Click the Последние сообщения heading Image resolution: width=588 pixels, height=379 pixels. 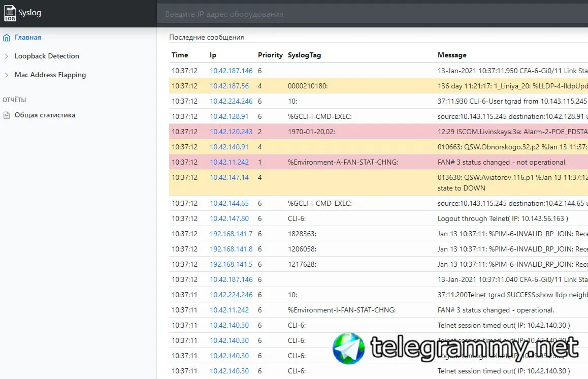pyautogui.click(x=206, y=38)
